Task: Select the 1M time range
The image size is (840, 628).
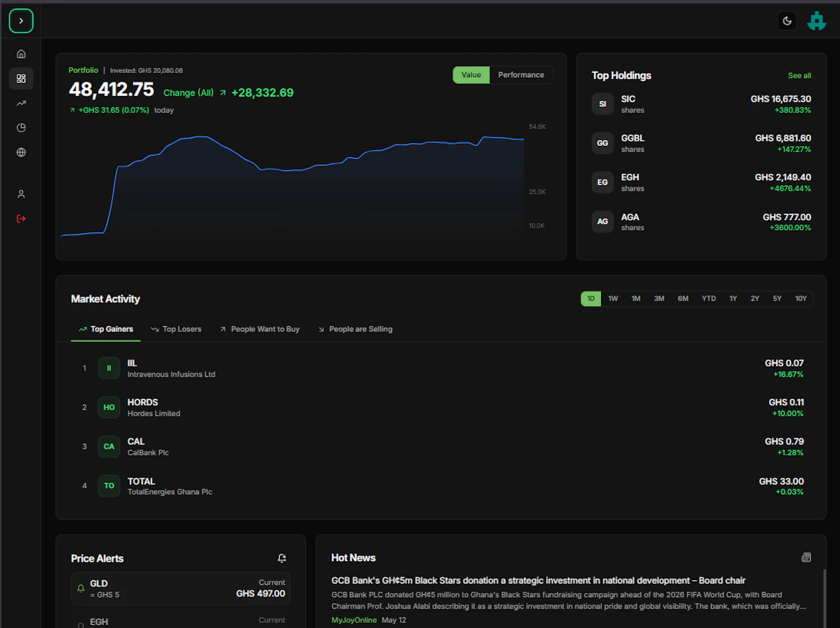Action: point(636,299)
